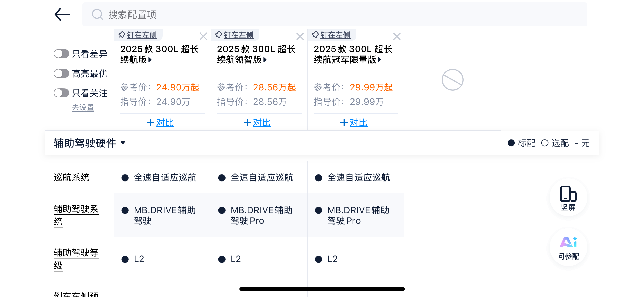Image resolution: width=644 pixels, height=297 pixels.
Task: Open the 超长续航冠军限量版 model selector
Action: pos(353,54)
